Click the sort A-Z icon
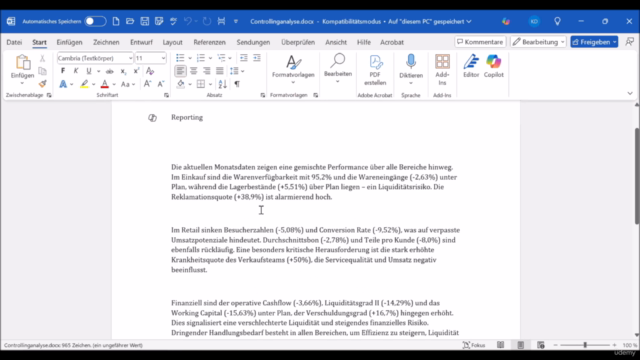This screenshot has width=640, height=360. click(x=222, y=84)
